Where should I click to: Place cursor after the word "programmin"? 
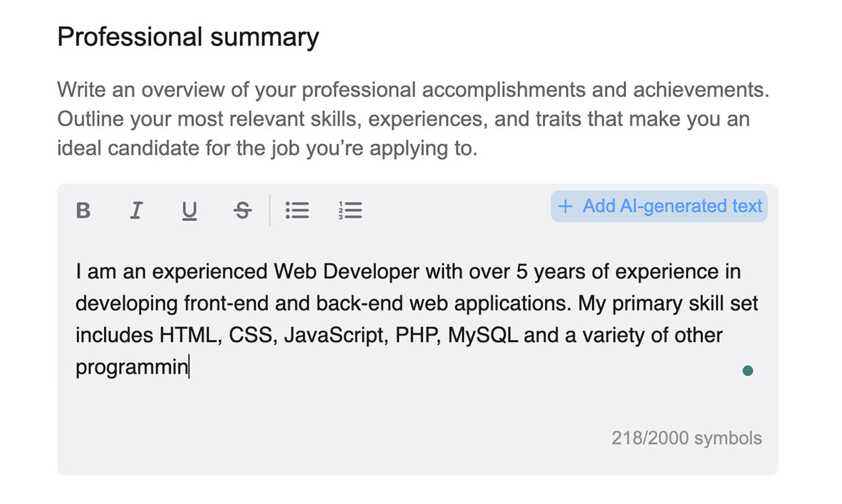189,367
